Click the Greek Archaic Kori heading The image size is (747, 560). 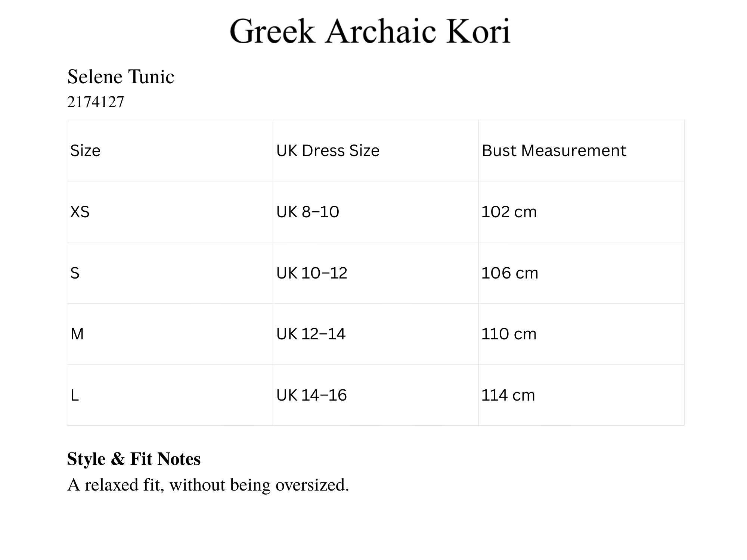(370, 31)
